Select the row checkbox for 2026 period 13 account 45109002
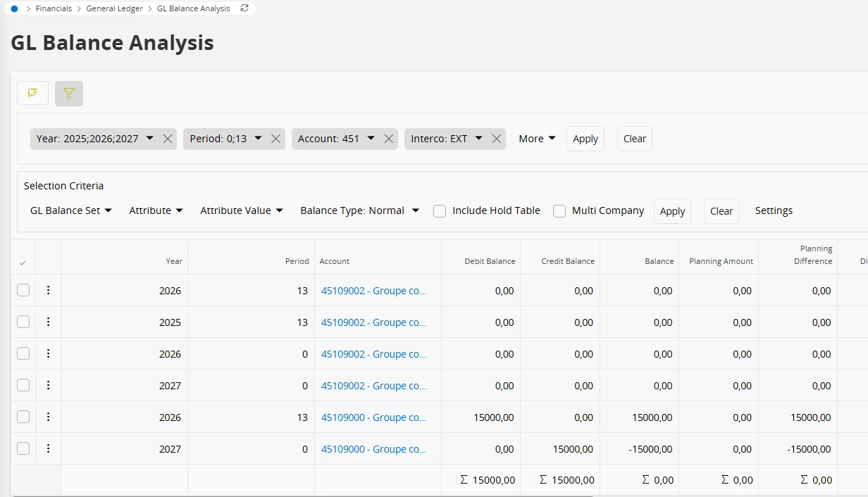The height and width of the screenshot is (497, 868). coord(23,290)
